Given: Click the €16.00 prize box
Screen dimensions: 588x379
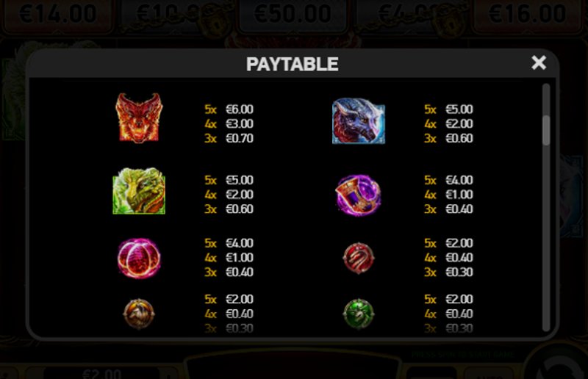Looking at the screenshot, I should [528, 14].
